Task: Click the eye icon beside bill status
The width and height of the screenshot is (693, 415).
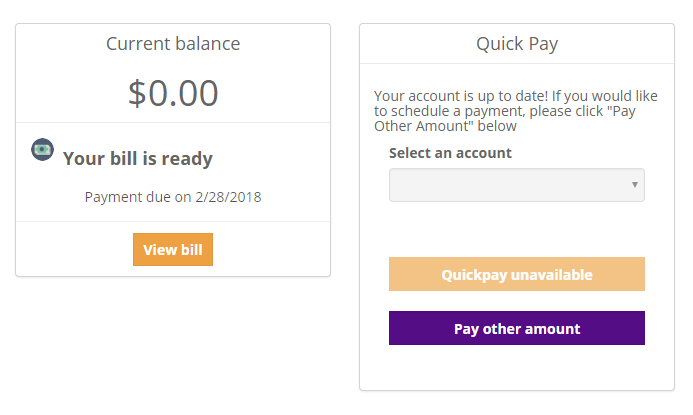Action: (42, 149)
